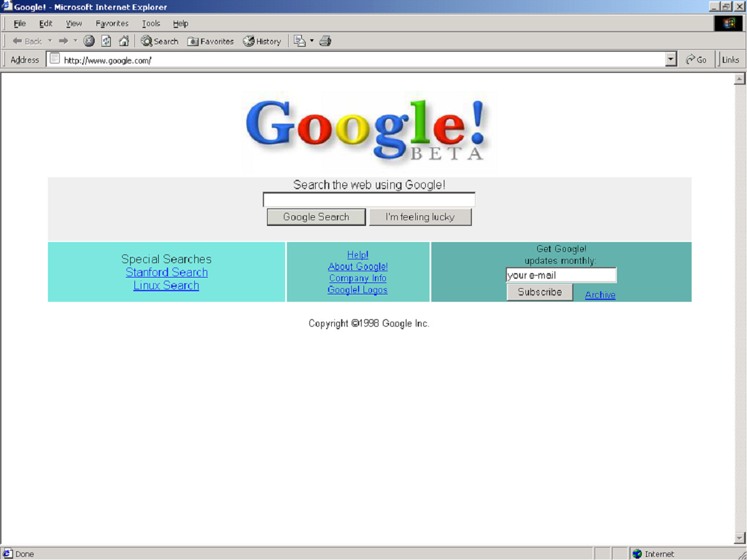The height and width of the screenshot is (560, 747).
Task: Open the Mail tool
Action: [x=301, y=41]
